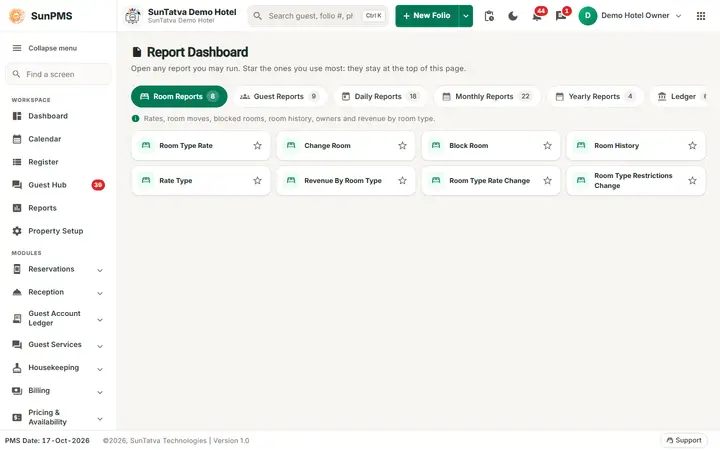This screenshot has width=720, height=450.
Task: Open Reports in sidebar
Action: point(58,208)
